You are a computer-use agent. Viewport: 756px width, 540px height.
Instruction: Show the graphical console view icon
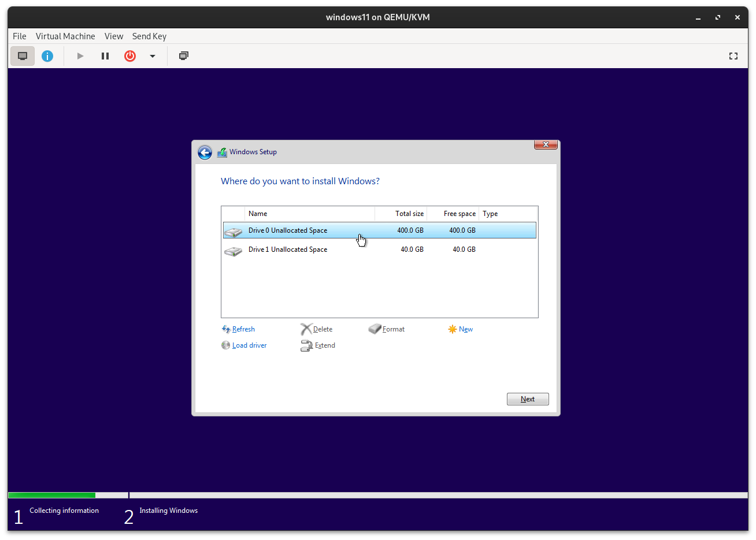pyautogui.click(x=23, y=56)
